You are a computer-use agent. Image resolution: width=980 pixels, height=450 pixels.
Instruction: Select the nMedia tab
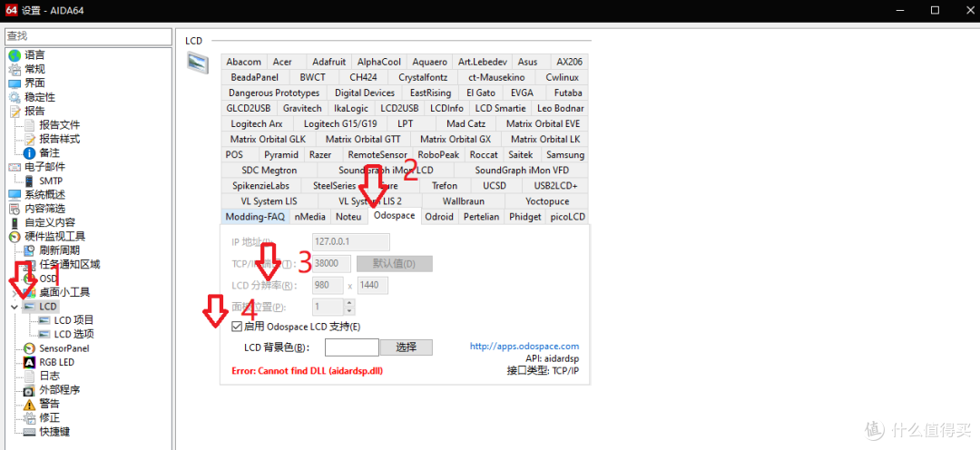click(310, 217)
